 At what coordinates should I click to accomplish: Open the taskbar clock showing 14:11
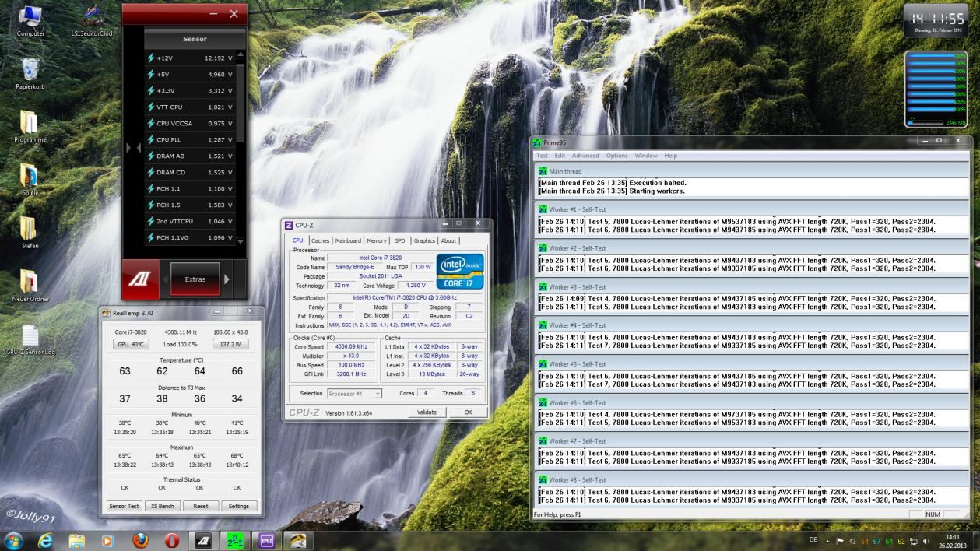click(953, 541)
